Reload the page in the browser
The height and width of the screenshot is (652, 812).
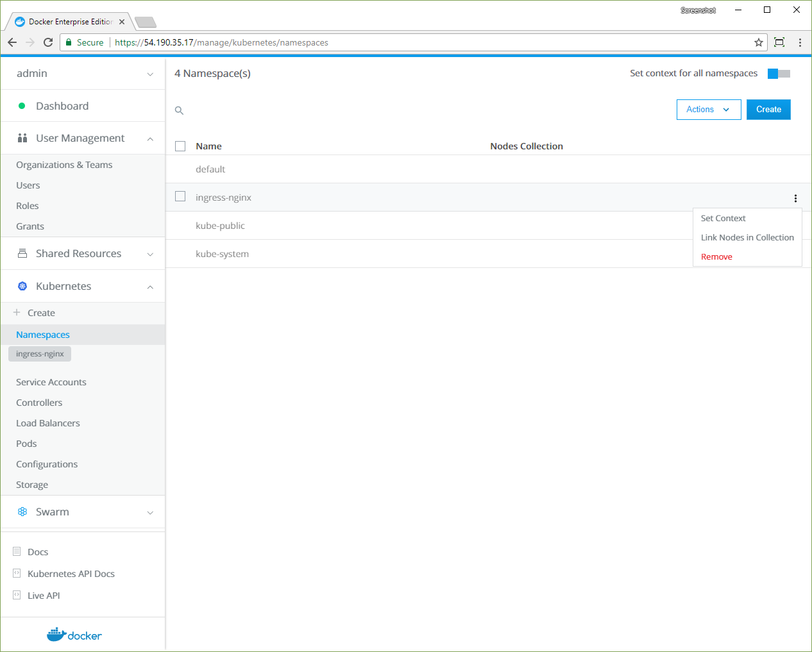48,42
